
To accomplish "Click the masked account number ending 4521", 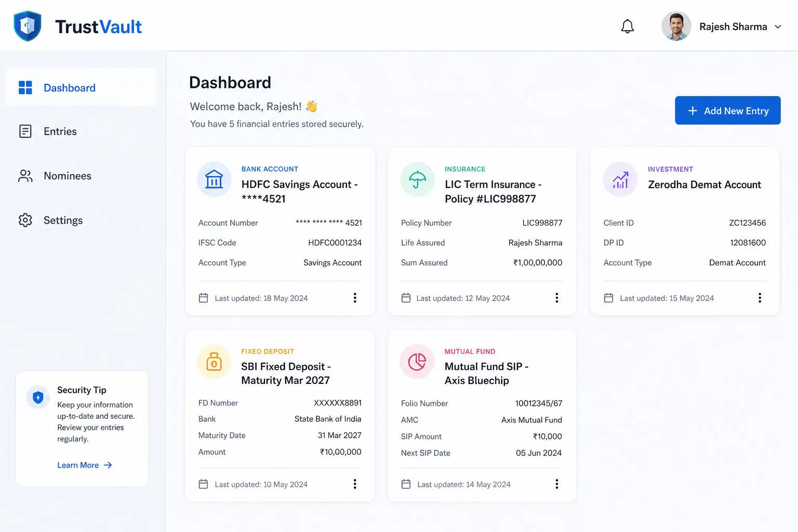I will click(x=329, y=222).
